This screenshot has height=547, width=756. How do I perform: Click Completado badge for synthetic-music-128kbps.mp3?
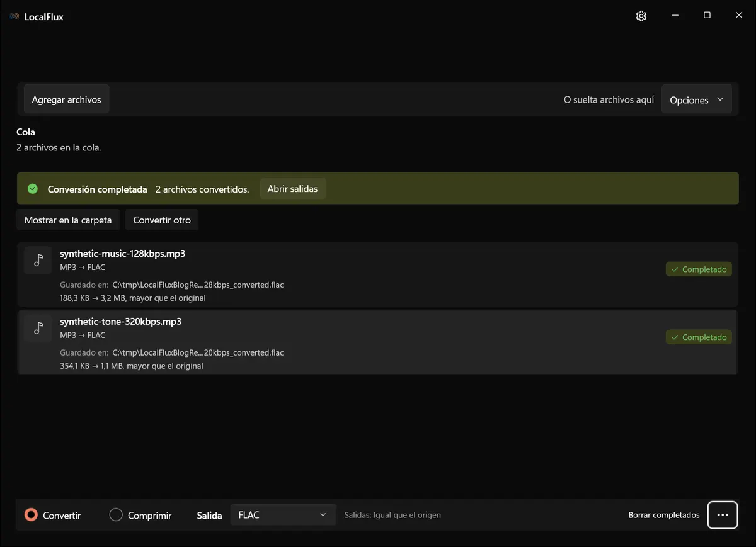click(x=699, y=269)
